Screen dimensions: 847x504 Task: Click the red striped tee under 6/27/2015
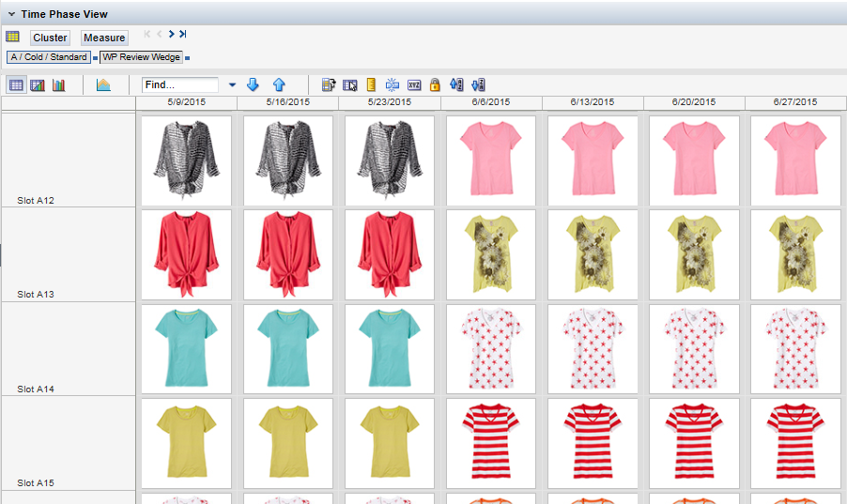pos(795,444)
